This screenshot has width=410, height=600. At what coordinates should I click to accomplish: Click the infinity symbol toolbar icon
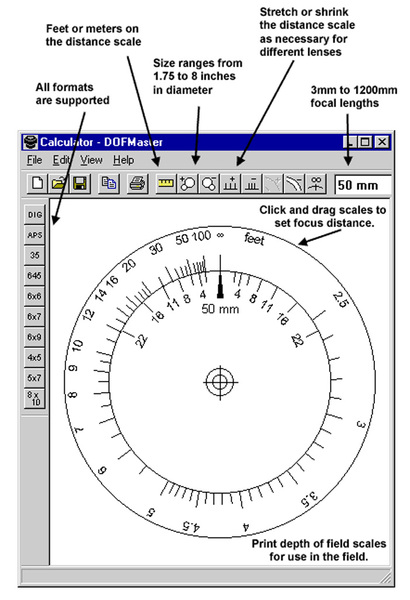[316, 183]
